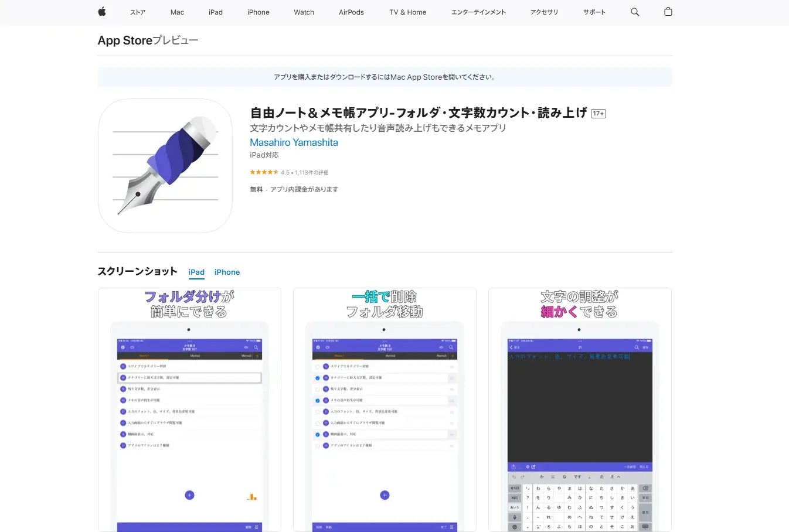Open the Mac menu item
Image resolution: width=789 pixels, height=532 pixels.
(177, 12)
